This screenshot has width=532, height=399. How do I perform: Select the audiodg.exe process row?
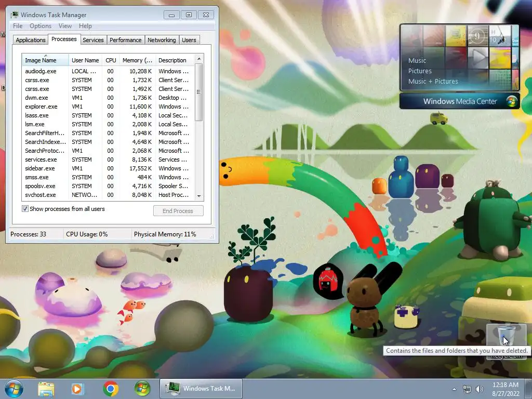coord(108,71)
